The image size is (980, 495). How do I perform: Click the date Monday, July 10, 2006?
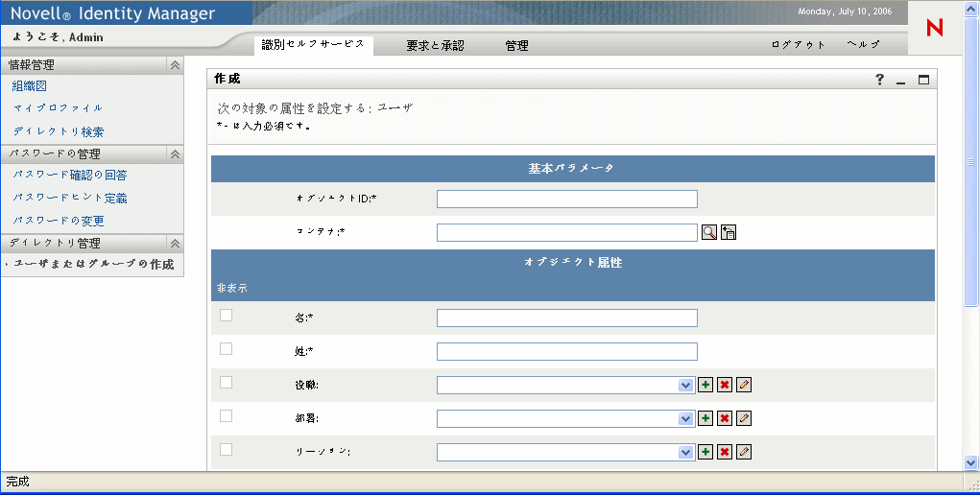click(845, 12)
